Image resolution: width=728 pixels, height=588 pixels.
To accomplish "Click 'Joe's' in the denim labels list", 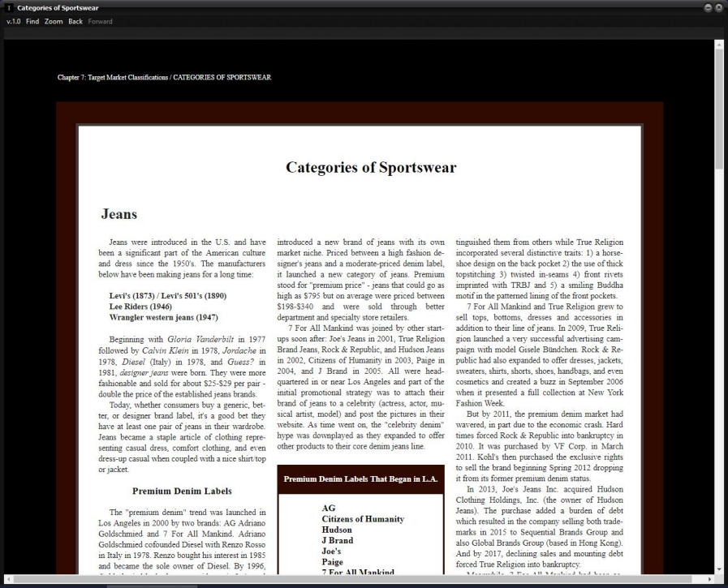I will (x=331, y=551).
